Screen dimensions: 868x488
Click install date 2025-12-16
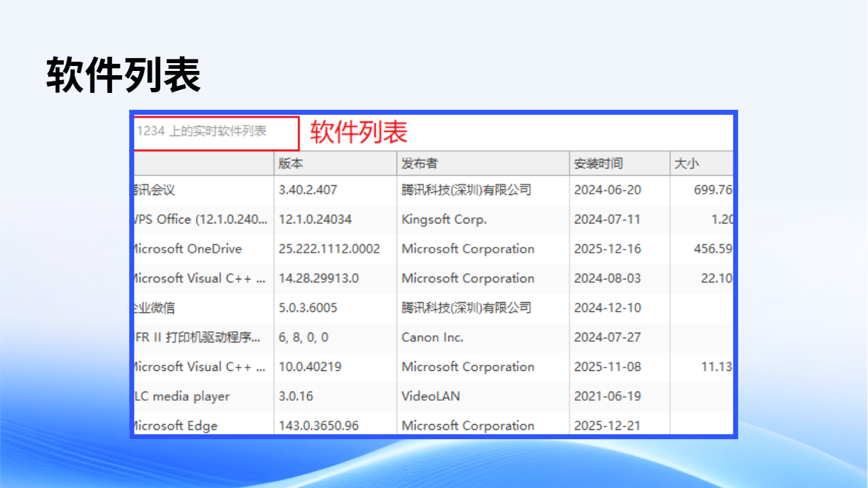607,249
